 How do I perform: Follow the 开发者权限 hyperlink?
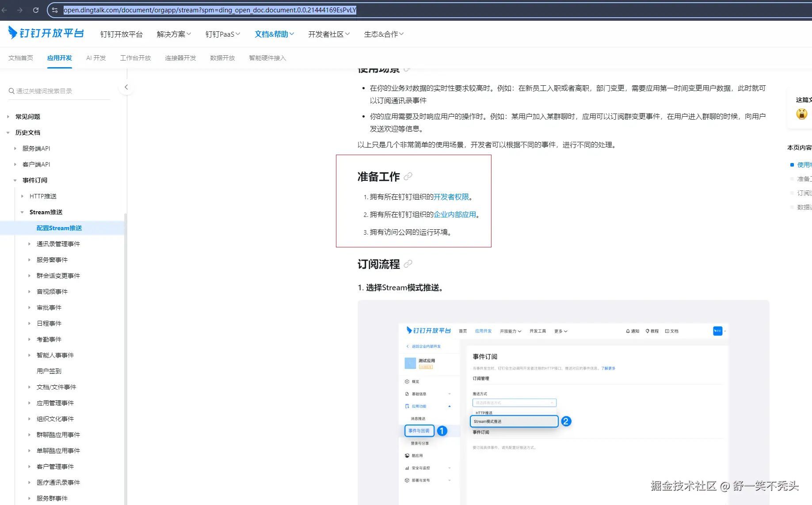451,197
